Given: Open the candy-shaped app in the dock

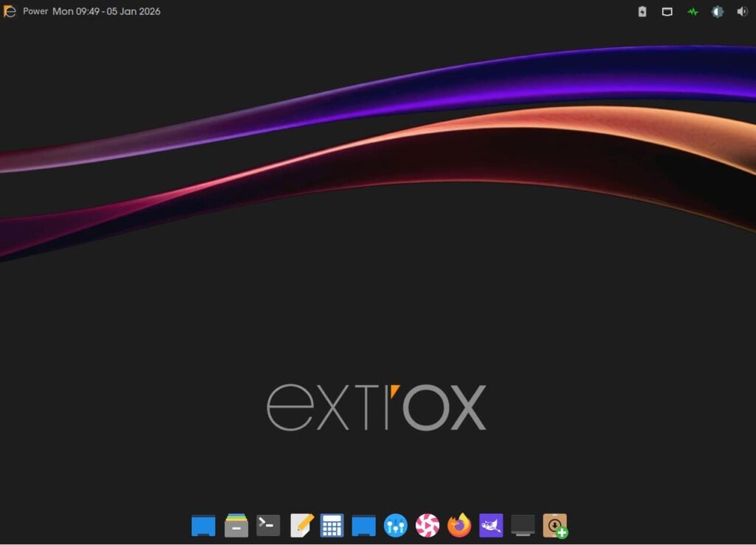Looking at the screenshot, I should click(427, 525).
